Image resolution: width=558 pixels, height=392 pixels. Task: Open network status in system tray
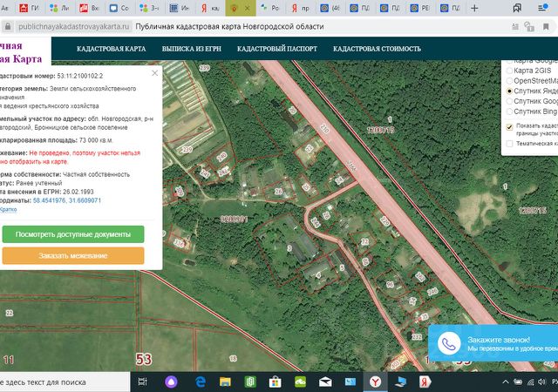(x=530, y=382)
